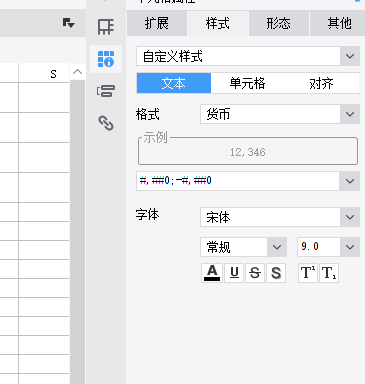Select the 单元格 sub-tab
This screenshot has height=384, width=365.
coord(247,83)
